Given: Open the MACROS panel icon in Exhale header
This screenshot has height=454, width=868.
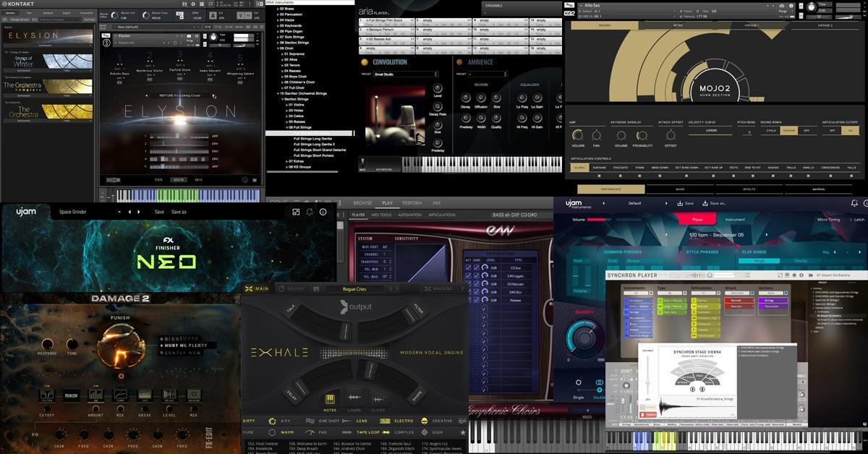Looking at the screenshot, I should 427,288.
